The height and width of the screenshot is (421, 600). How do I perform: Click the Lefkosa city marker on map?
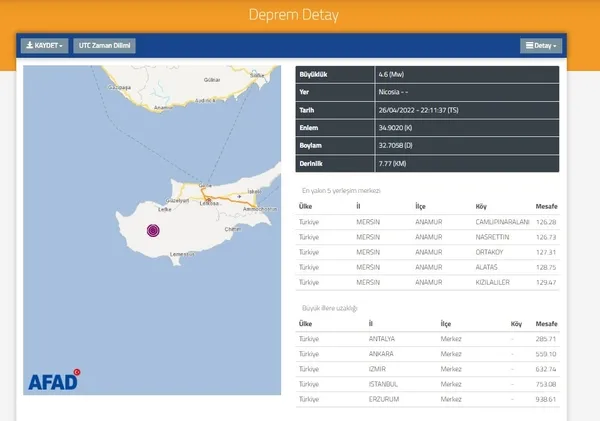(208, 200)
